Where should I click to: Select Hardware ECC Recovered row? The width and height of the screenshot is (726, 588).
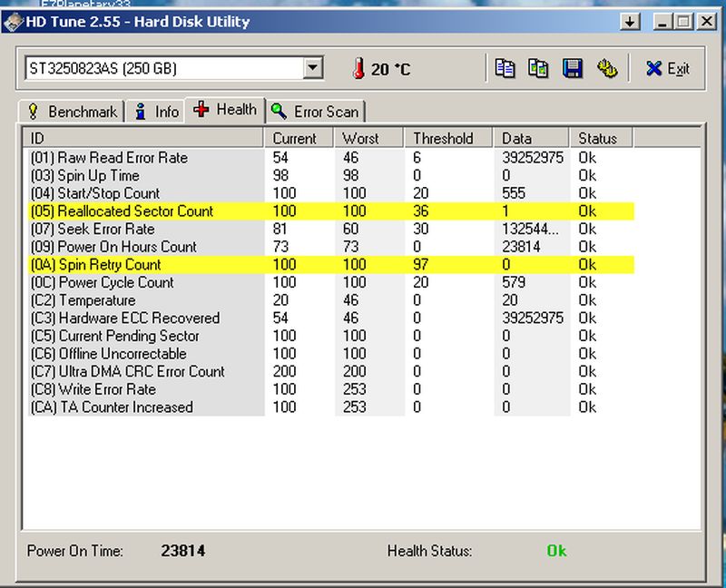click(x=331, y=318)
